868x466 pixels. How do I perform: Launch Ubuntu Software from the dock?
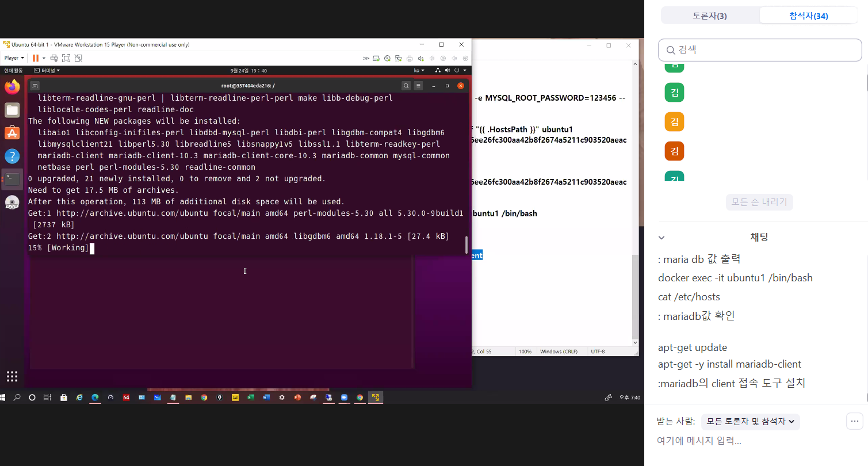[x=12, y=133]
